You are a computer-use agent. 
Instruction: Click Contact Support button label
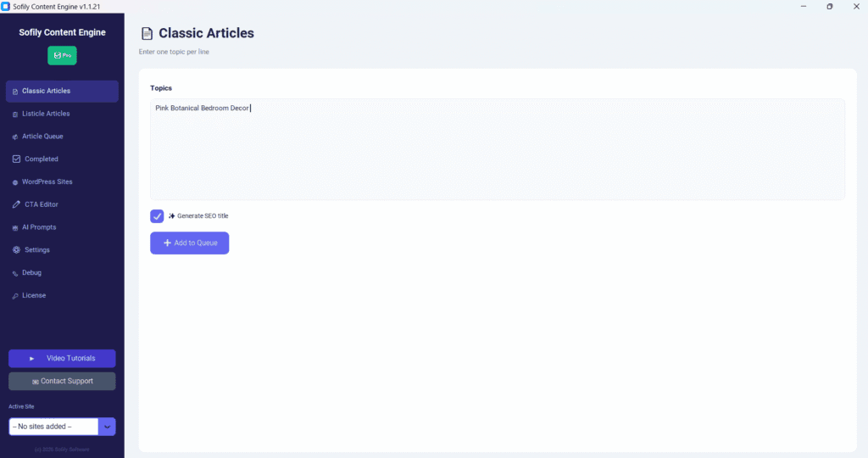pyautogui.click(x=67, y=381)
